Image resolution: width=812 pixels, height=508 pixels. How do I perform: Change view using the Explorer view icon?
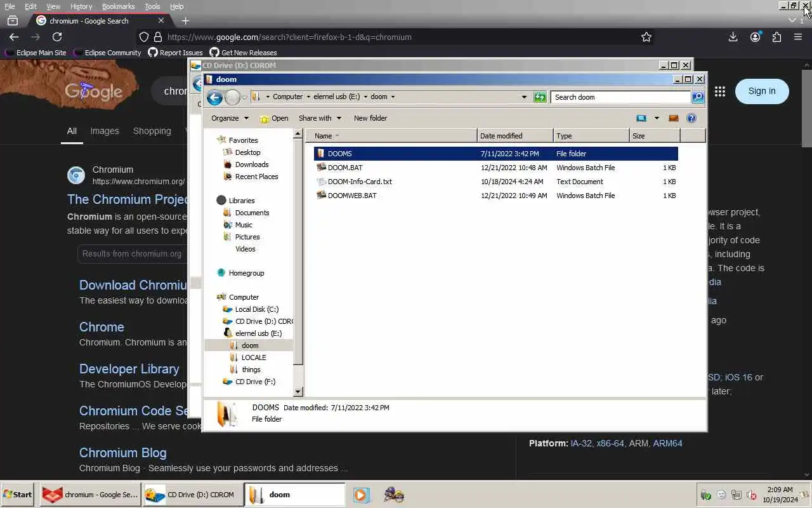click(x=642, y=118)
